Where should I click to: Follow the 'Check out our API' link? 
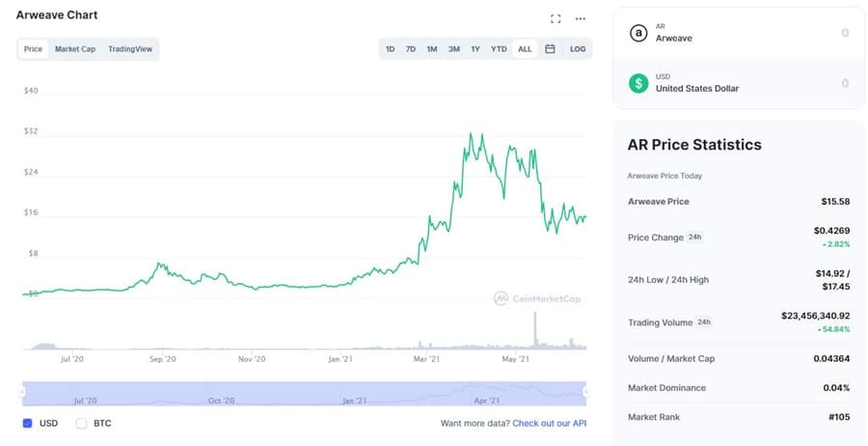pyautogui.click(x=549, y=423)
